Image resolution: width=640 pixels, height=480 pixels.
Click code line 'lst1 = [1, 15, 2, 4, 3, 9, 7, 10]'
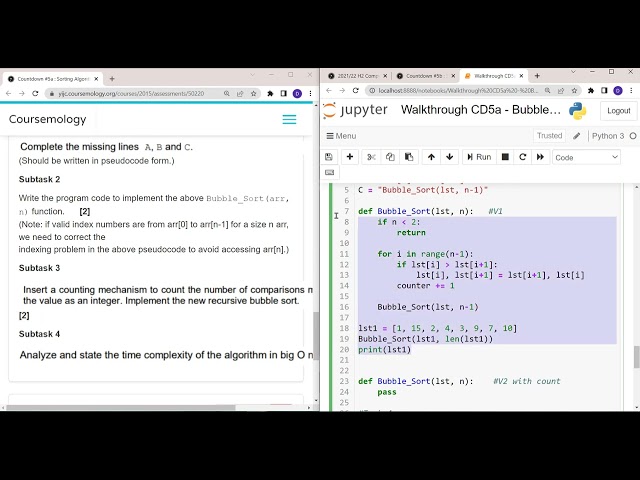click(438, 328)
